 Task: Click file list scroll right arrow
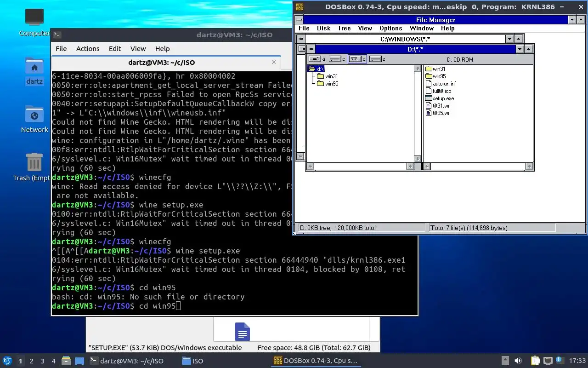[529, 166]
